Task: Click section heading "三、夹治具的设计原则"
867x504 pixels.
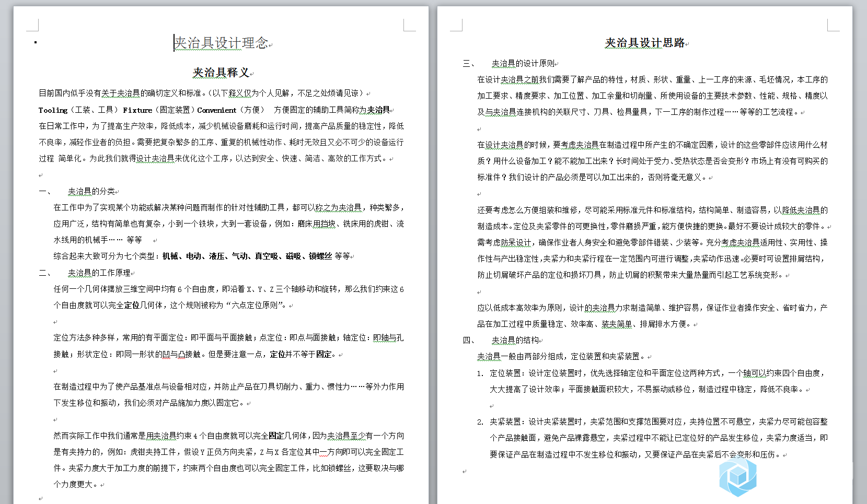Action: (x=510, y=63)
